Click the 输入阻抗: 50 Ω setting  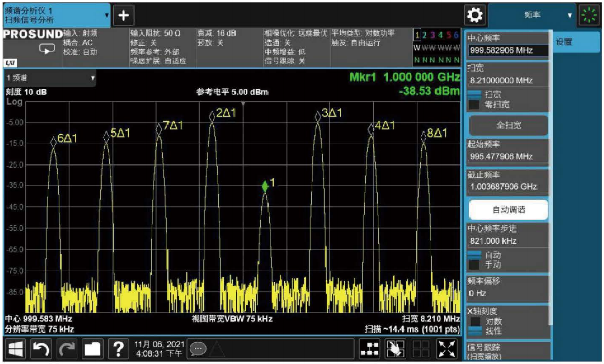click(155, 33)
